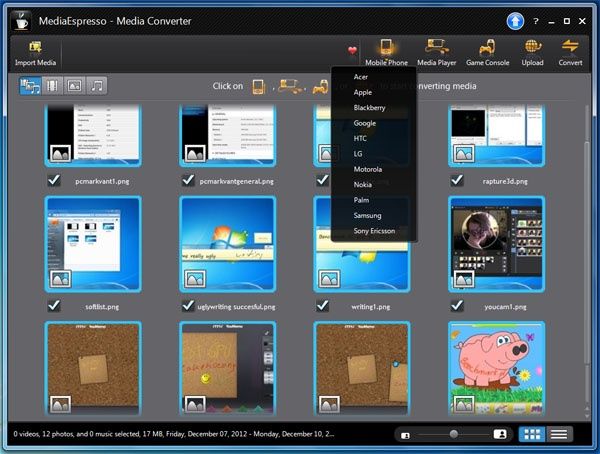Click the thumbnail size slider handle

453,434
